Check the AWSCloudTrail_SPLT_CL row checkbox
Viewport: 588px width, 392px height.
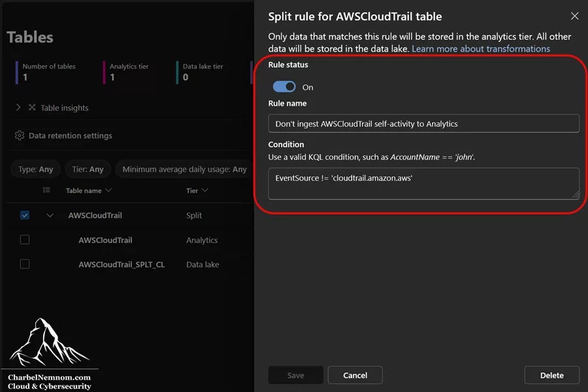coord(25,264)
